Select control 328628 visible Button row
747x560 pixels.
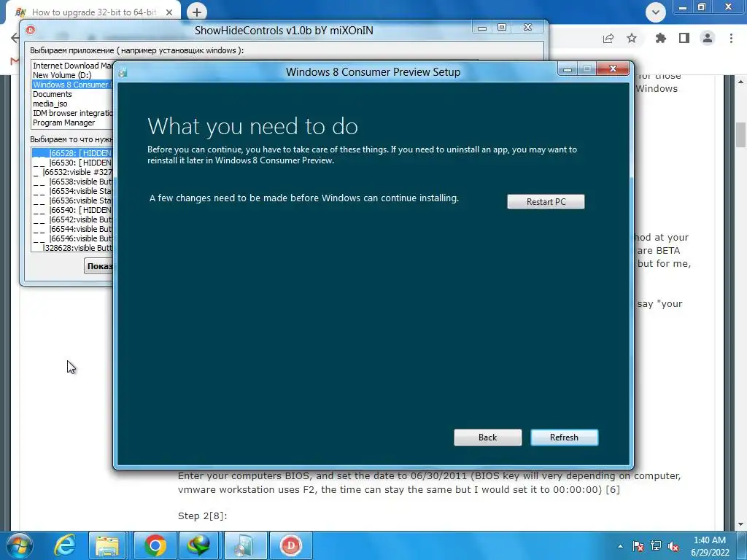[72, 248]
